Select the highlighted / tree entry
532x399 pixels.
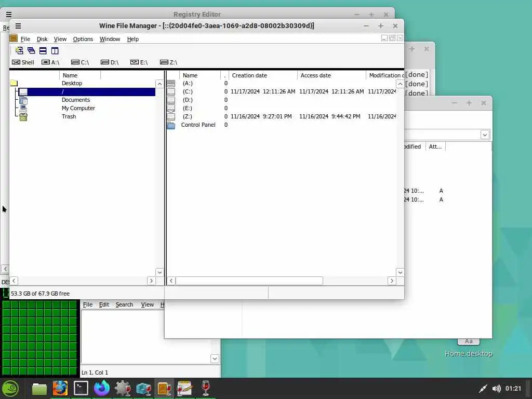pos(87,91)
